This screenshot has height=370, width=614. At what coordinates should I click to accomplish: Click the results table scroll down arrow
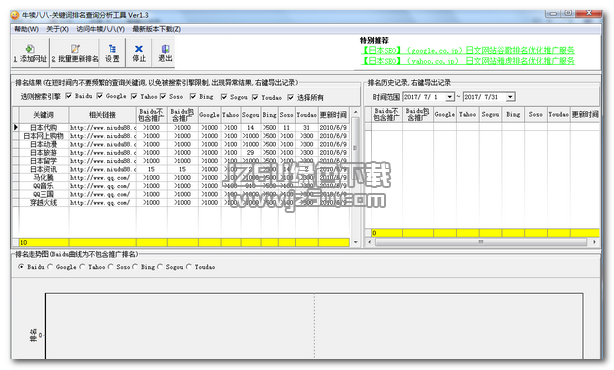356,242
